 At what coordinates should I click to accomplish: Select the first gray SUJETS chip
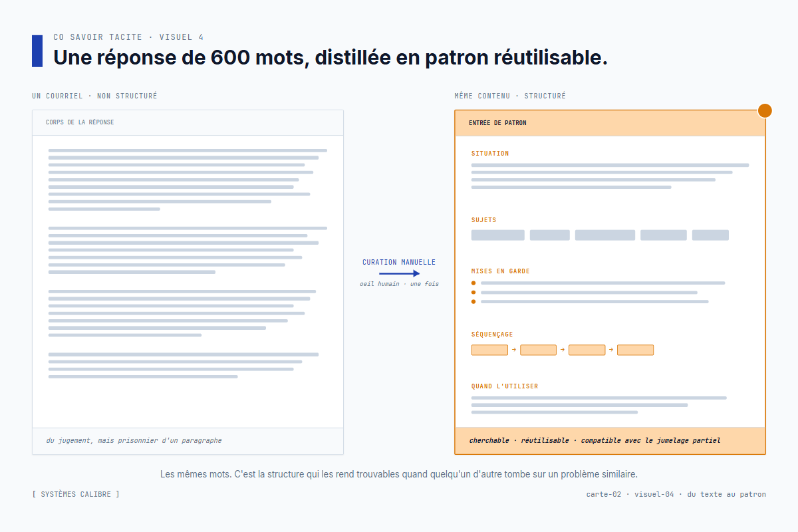click(x=497, y=235)
